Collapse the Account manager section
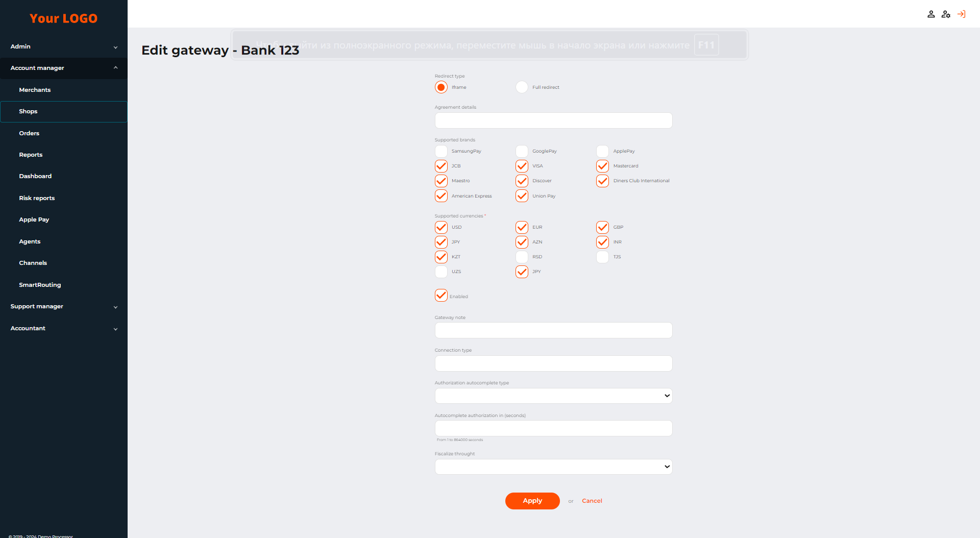The width and height of the screenshot is (980, 538). [x=64, y=68]
